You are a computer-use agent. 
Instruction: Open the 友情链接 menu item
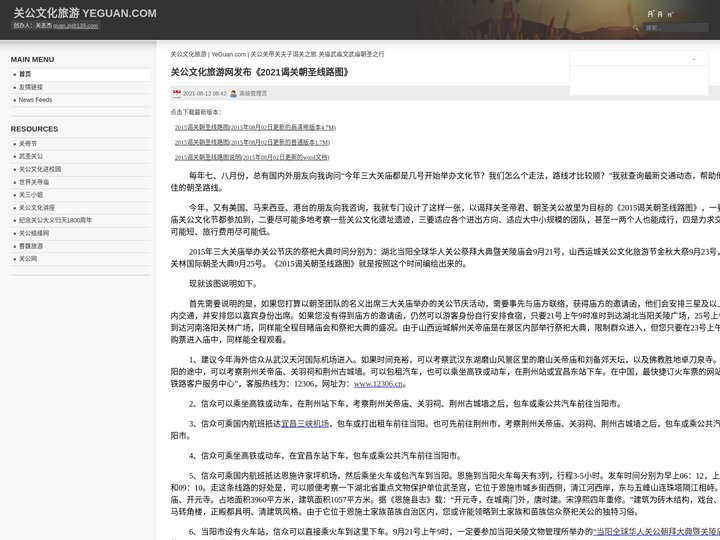(x=80, y=87)
